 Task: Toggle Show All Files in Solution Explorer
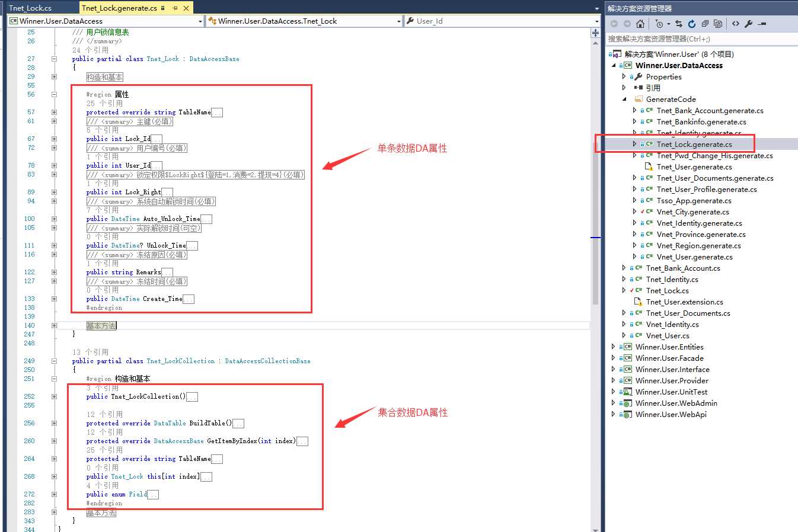[718, 24]
